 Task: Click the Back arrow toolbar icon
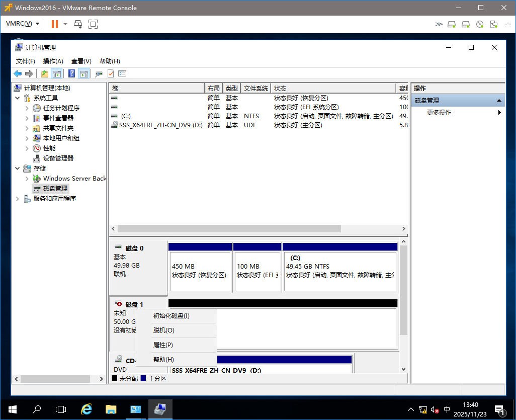click(18, 74)
